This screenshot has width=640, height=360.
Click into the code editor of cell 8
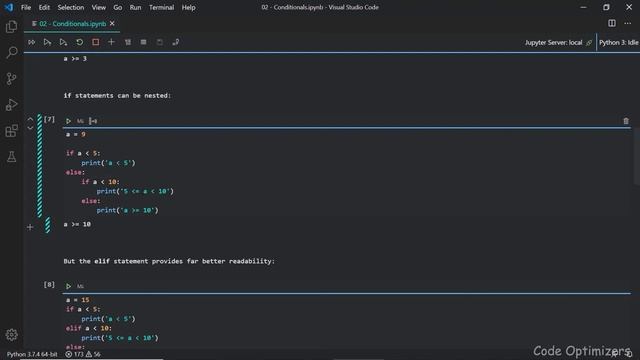pyautogui.click(x=347, y=322)
